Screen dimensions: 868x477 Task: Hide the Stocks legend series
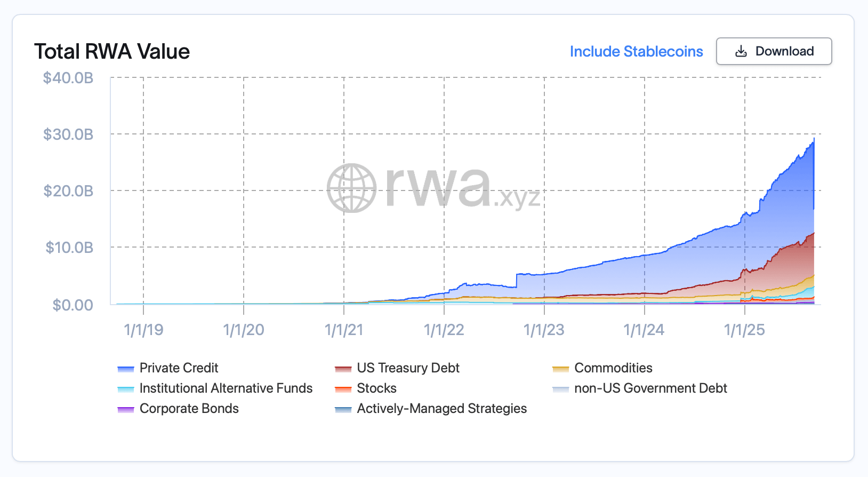pyautogui.click(x=376, y=388)
